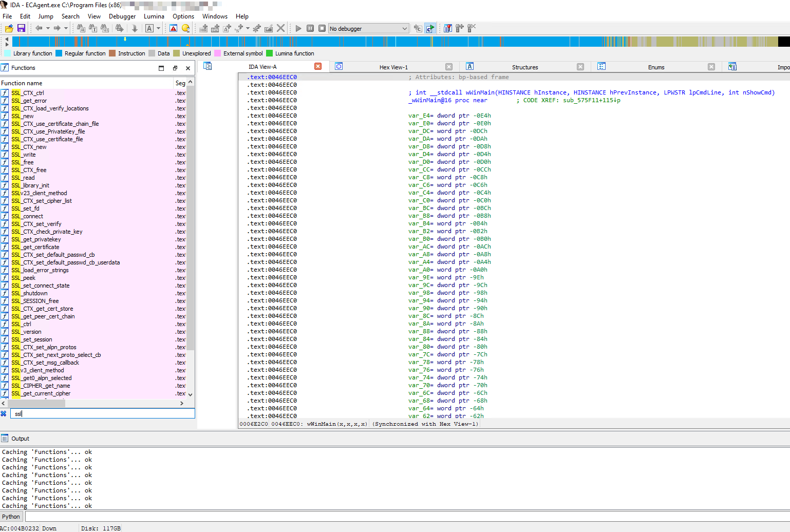790x532 pixels.
Task: Jump back with the left arrow icon
Action: [39, 28]
